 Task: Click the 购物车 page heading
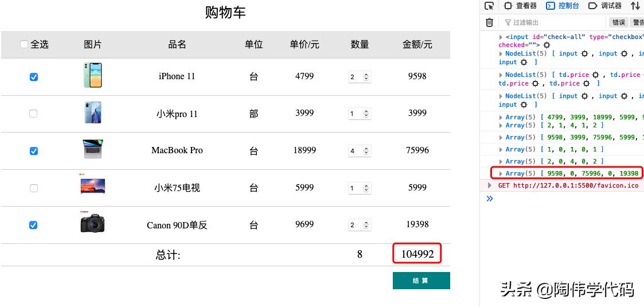coord(225,12)
